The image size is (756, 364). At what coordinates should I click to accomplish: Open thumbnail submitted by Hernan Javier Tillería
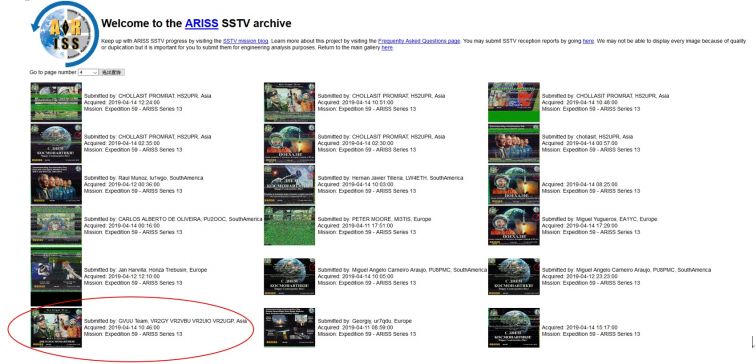tap(289, 185)
